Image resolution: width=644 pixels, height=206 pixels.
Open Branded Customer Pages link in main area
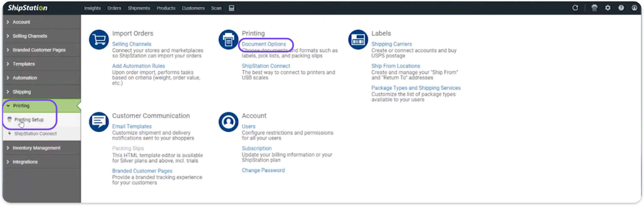click(x=142, y=171)
